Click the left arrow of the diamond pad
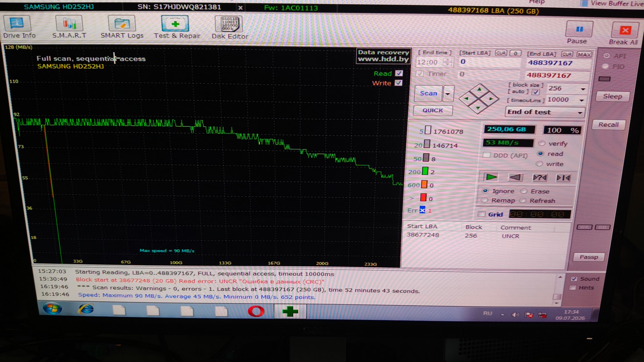 466,99
